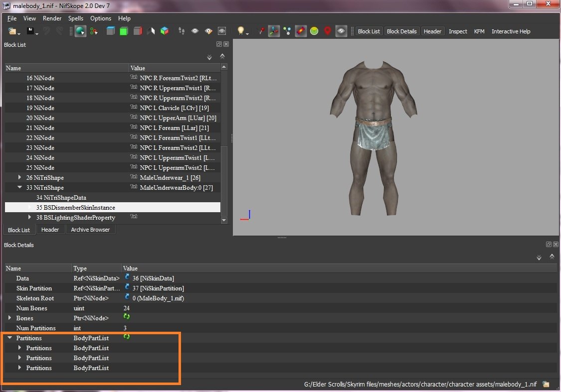Toggle the Block Details dock from the toolbar
The image size is (561, 392).
[402, 31]
